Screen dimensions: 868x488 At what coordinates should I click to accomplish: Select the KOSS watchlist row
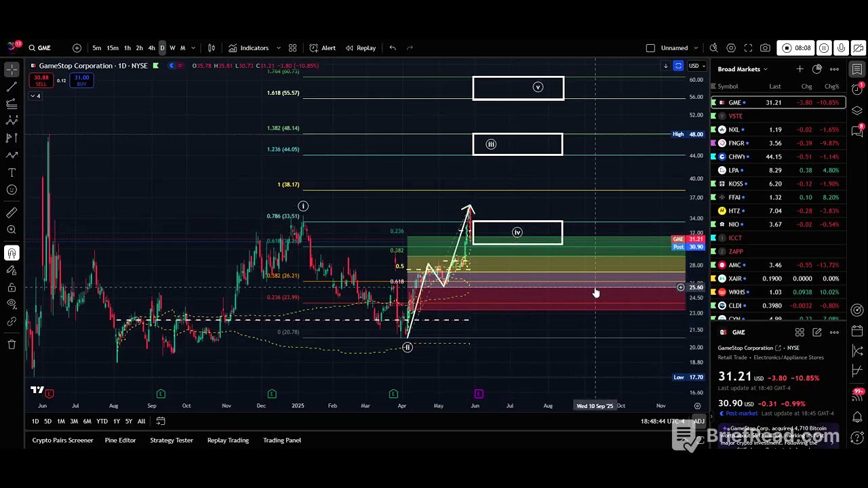(778, 184)
